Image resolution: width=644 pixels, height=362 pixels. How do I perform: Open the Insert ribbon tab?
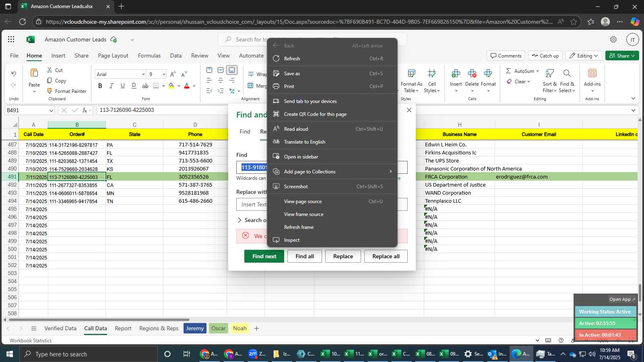[x=58, y=56]
